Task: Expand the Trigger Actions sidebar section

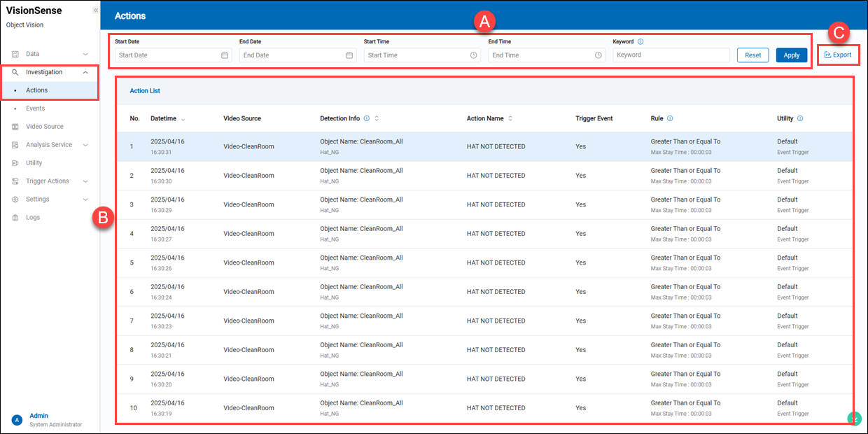Action: (x=85, y=181)
